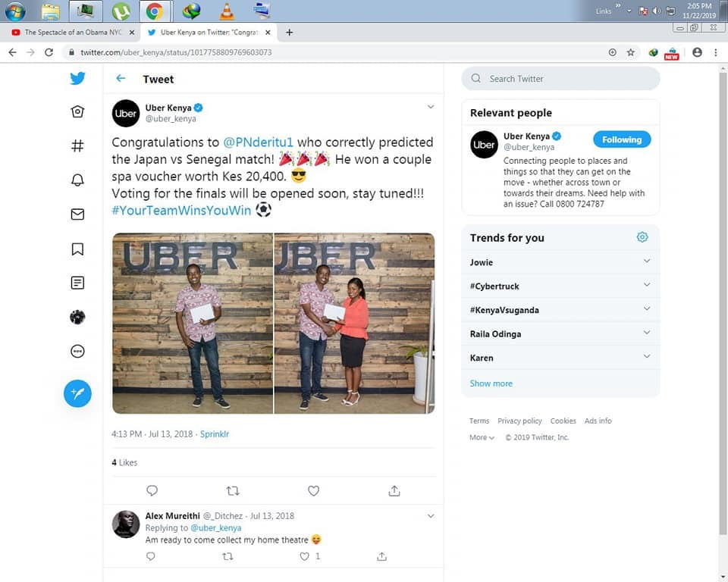This screenshot has height=582, width=728.
Task: Open Lists icon in the sidebar
Action: coord(77,283)
